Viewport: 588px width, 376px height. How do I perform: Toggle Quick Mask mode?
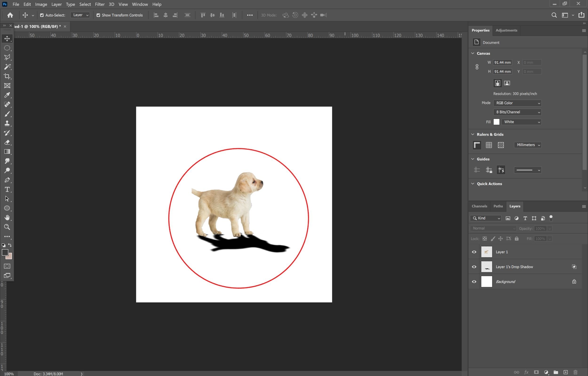click(x=7, y=266)
